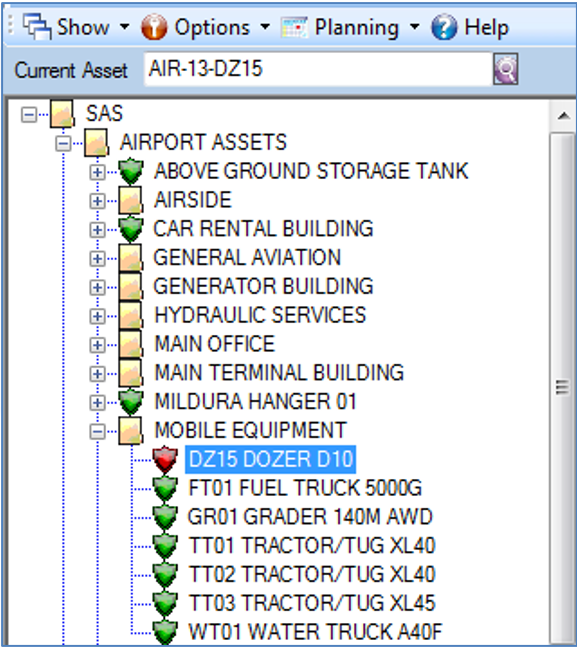Click the green shield icon for Mildura Hanger 01
Viewport: 577px width, 647px height.
131,402
